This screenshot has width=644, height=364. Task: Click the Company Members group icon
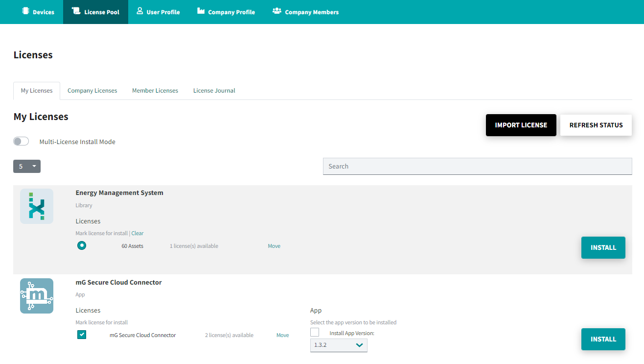pos(277,11)
